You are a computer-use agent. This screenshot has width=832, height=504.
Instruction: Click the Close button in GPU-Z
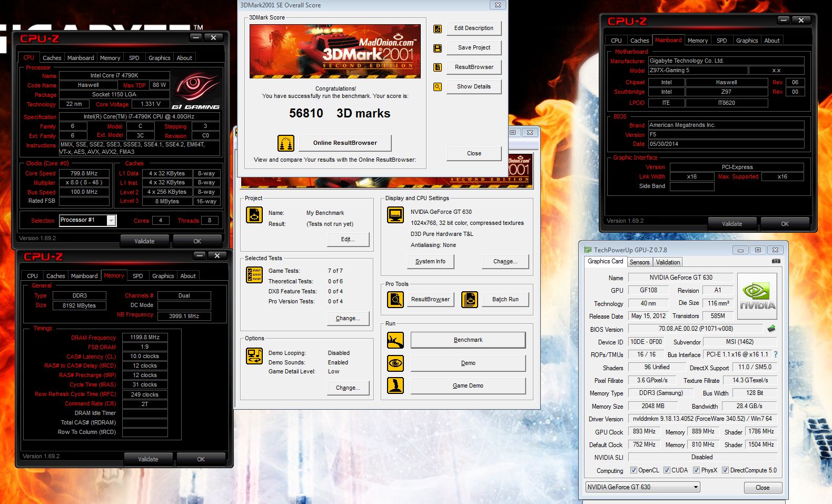[x=762, y=488]
